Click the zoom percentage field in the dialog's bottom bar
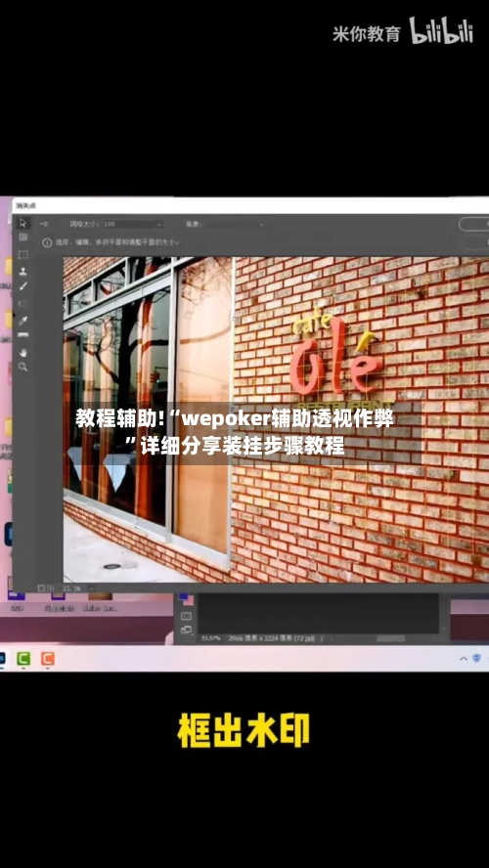The width and height of the screenshot is (489, 868). pyautogui.click(x=73, y=587)
